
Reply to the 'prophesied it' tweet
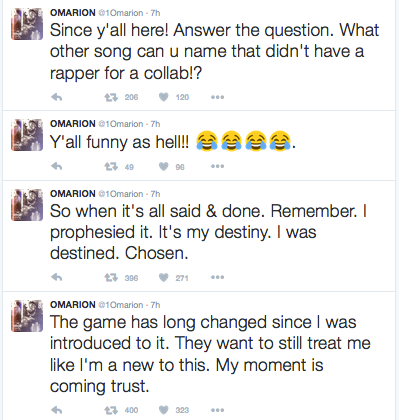click(x=57, y=277)
